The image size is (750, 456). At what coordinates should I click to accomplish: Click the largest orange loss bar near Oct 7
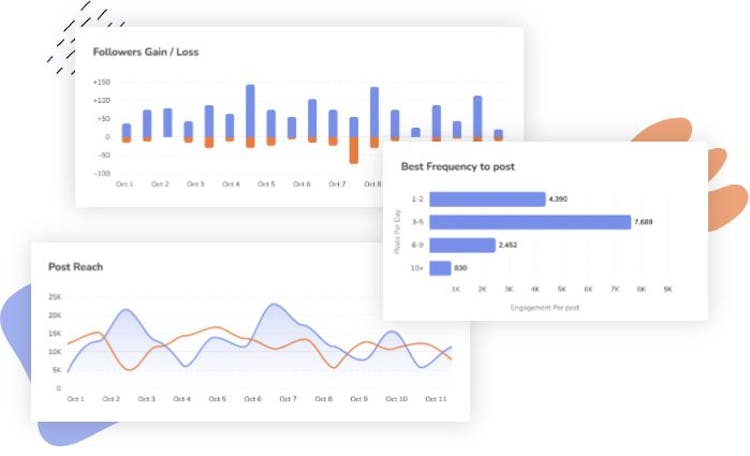click(x=354, y=150)
